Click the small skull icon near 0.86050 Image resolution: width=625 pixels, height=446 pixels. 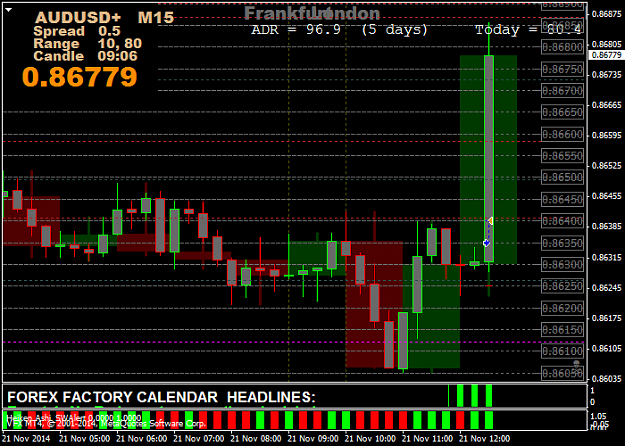[576, 364]
